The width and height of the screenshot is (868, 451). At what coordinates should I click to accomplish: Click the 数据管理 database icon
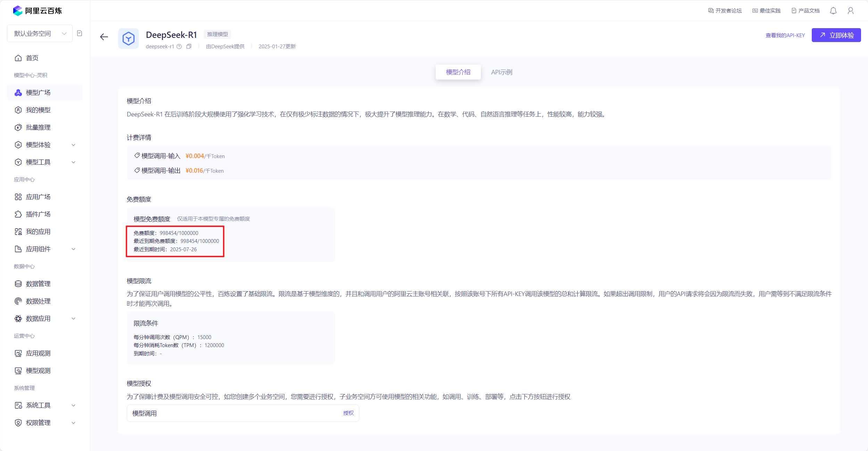tap(18, 284)
